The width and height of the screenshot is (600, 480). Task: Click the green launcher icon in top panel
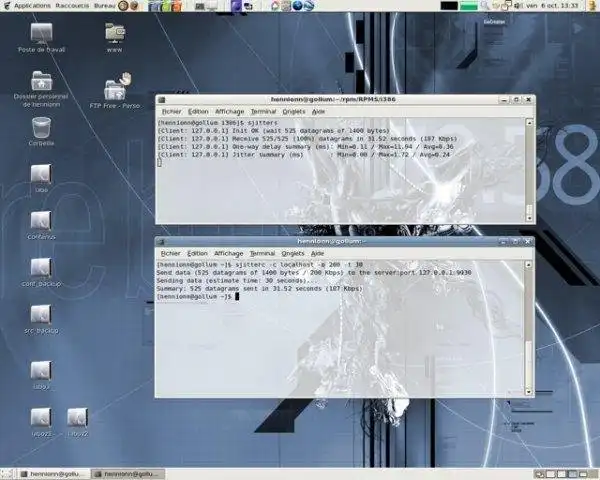click(166, 6)
